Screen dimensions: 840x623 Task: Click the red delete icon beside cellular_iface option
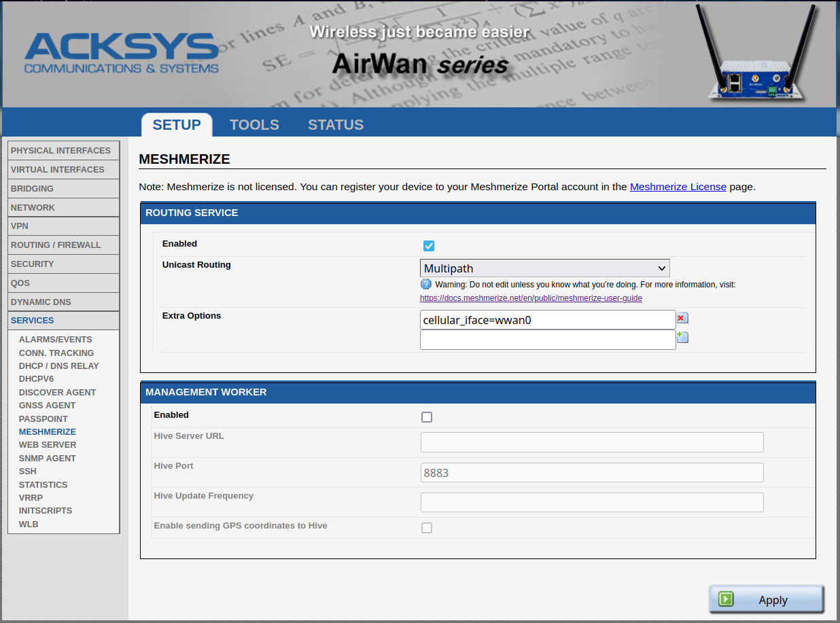(x=682, y=318)
